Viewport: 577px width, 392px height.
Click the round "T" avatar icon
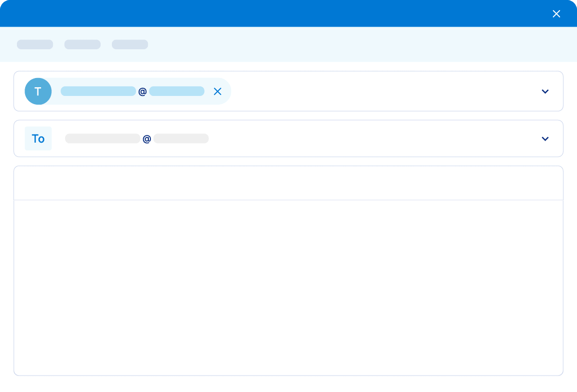tap(38, 91)
